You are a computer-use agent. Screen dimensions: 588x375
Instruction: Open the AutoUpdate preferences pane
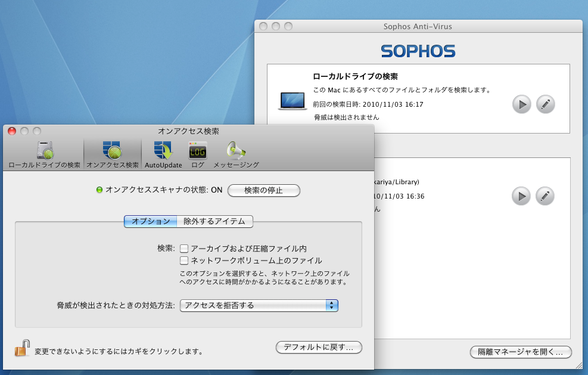(x=163, y=154)
